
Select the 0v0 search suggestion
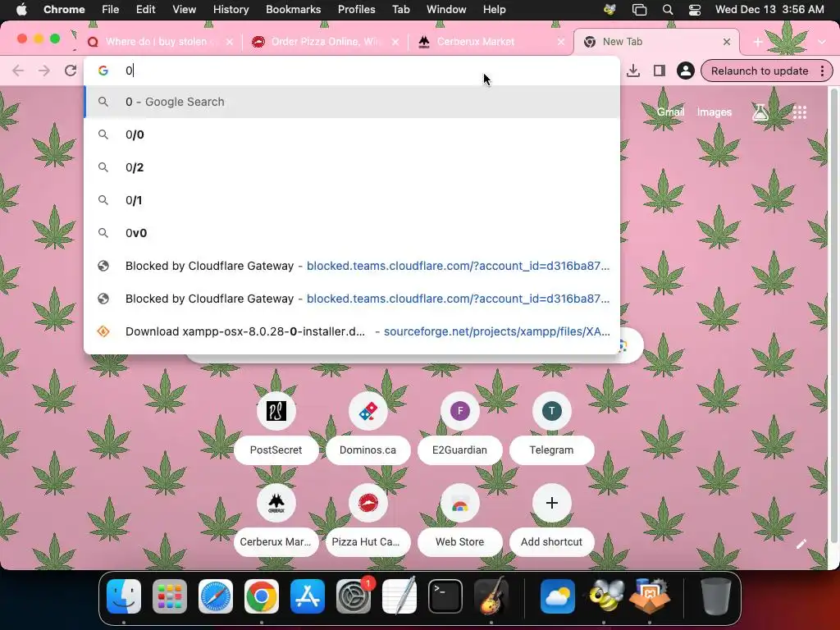[x=352, y=232]
